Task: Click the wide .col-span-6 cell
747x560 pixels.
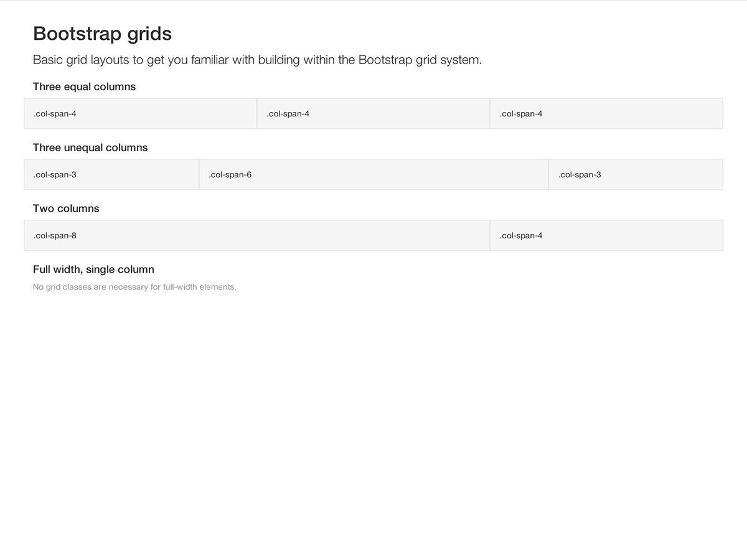Action: pyautogui.click(x=374, y=175)
